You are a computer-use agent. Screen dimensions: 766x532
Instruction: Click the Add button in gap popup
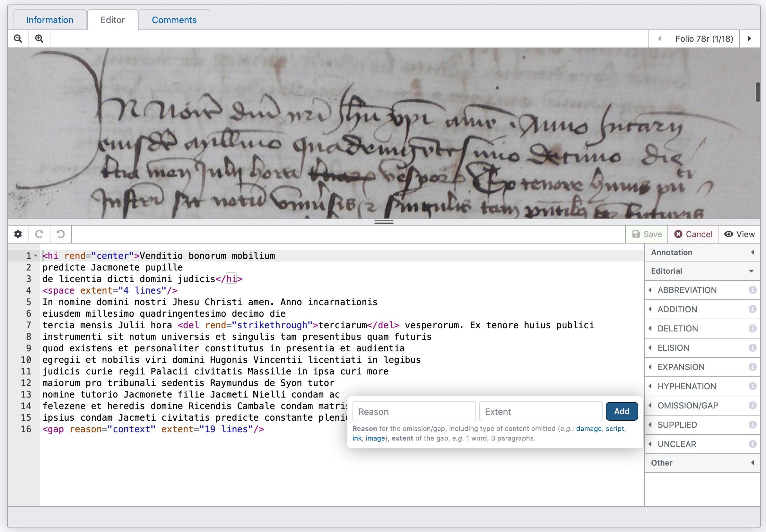(x=622, y=411)
